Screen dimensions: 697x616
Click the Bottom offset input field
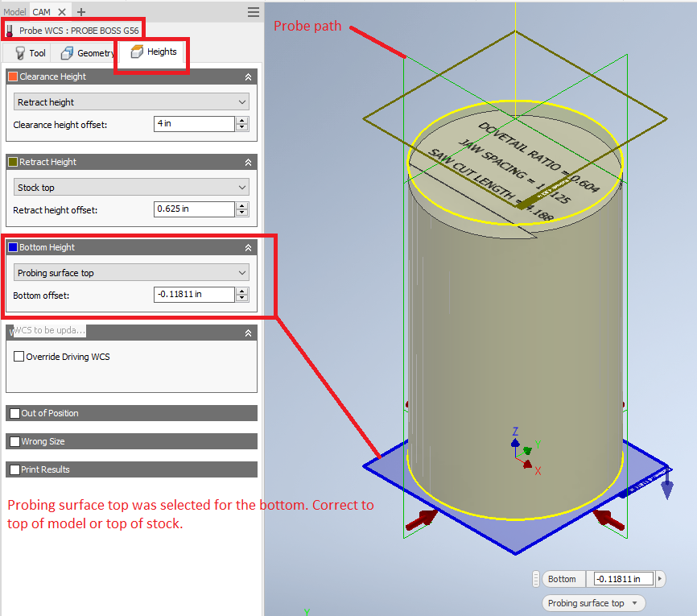196,295
